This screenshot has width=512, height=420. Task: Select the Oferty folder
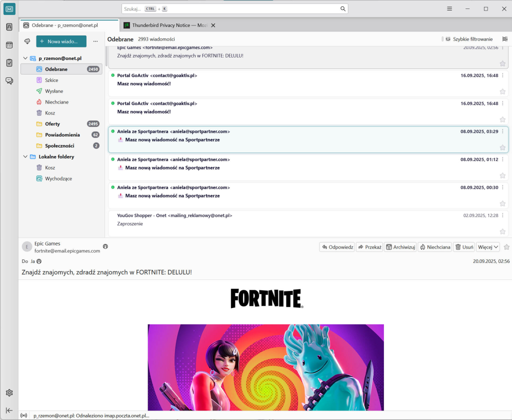tap(52, 124)
